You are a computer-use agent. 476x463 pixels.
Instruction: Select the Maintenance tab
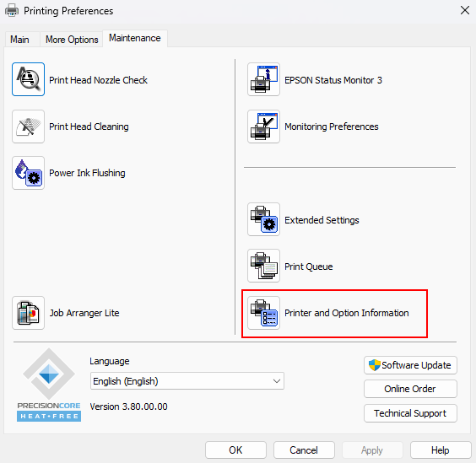click(x=135, y=38)
